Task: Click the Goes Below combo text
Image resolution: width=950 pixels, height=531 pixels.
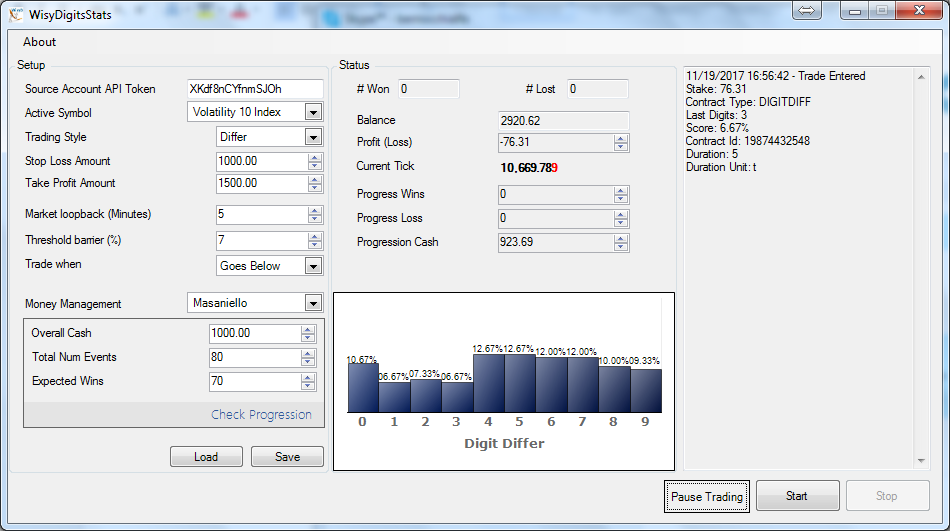Action: coord(250,266)
